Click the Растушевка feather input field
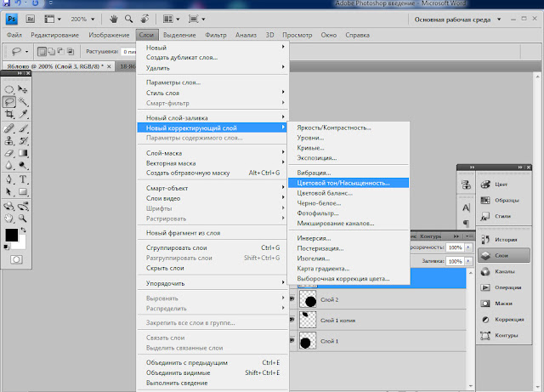The width and height of the screenshot is (544, 392). pos(128,52)
